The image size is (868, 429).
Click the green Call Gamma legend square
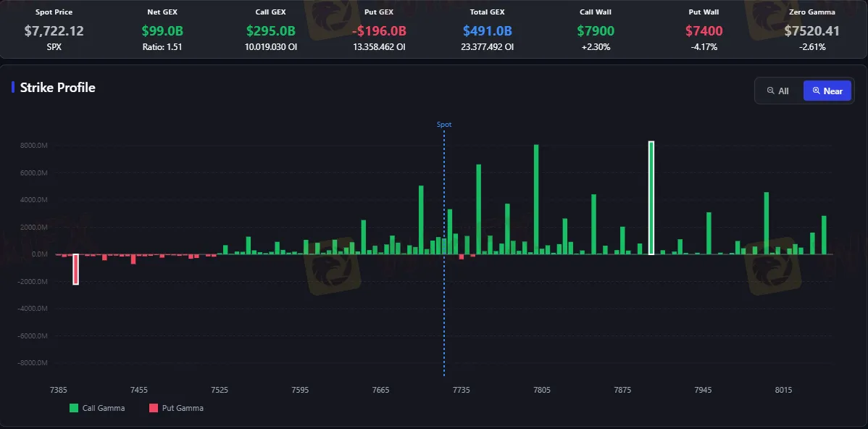pos(74,408)
